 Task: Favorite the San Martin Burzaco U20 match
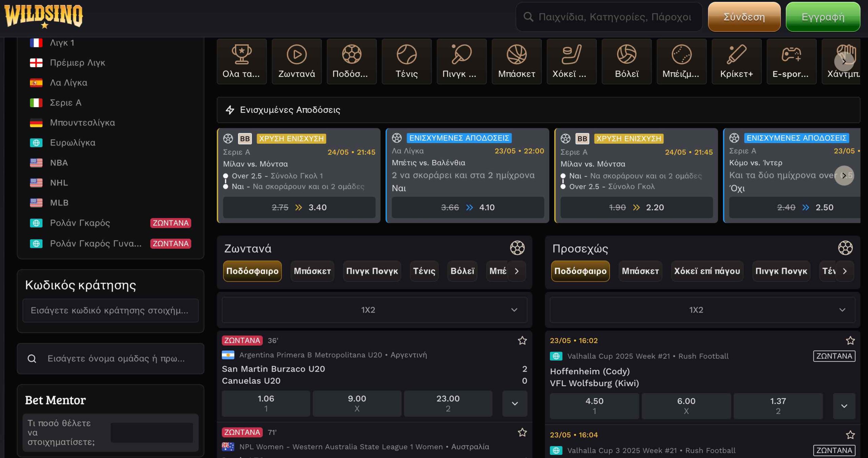[522, 340]
